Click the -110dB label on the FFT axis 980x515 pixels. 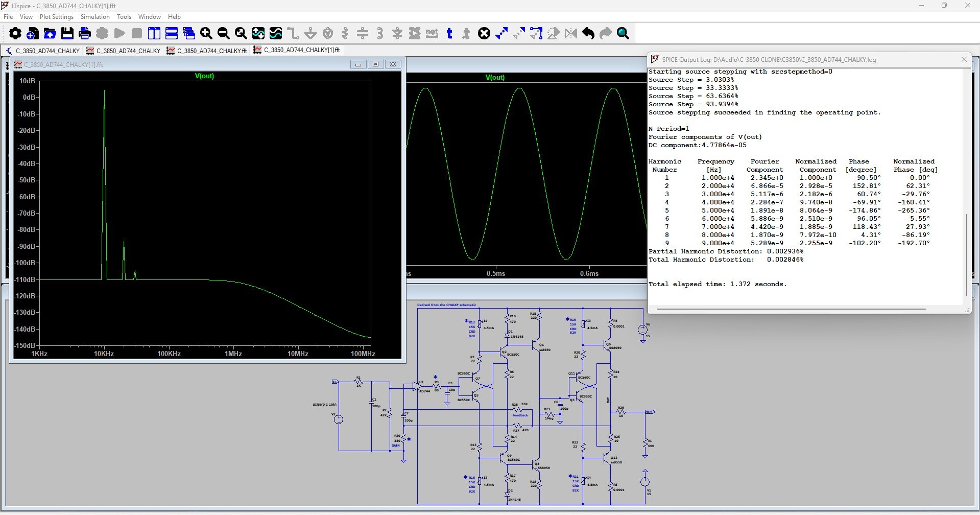click(x=26, y=279)
